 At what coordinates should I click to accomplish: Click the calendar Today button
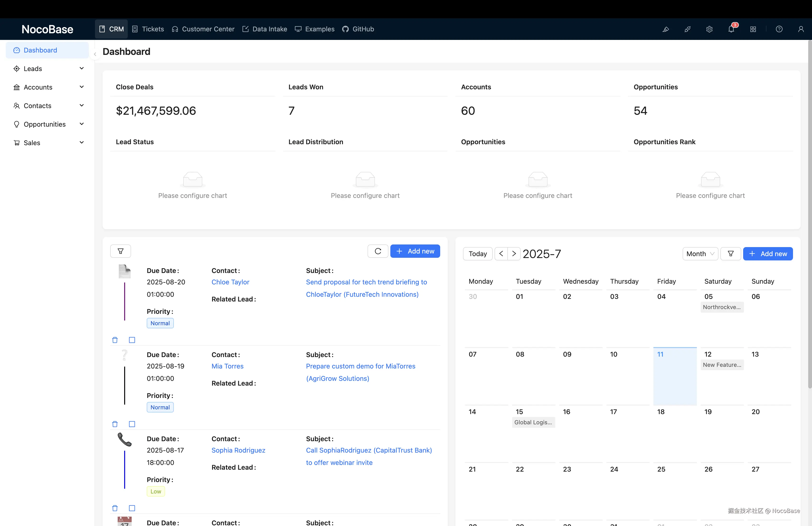tap(477, 253)
